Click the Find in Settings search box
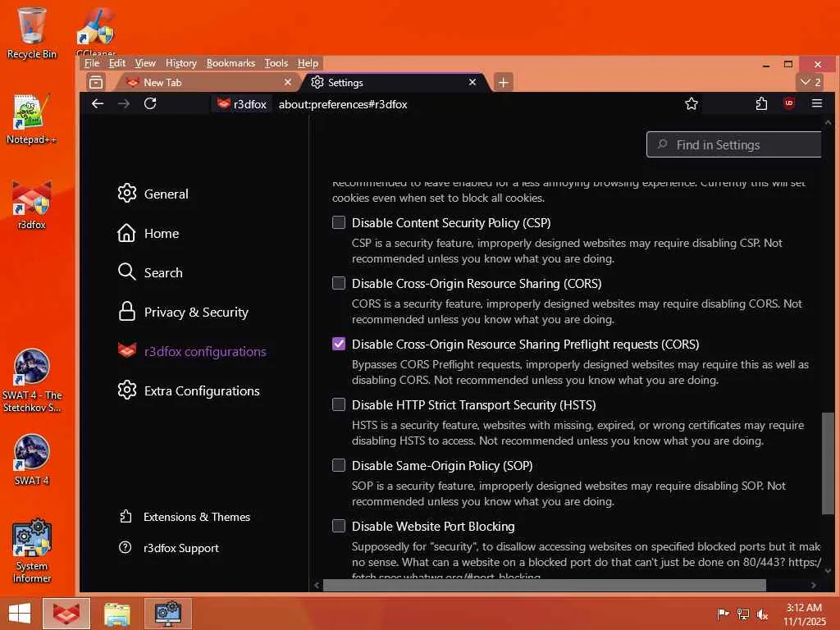840x630 pixels. 734,144
